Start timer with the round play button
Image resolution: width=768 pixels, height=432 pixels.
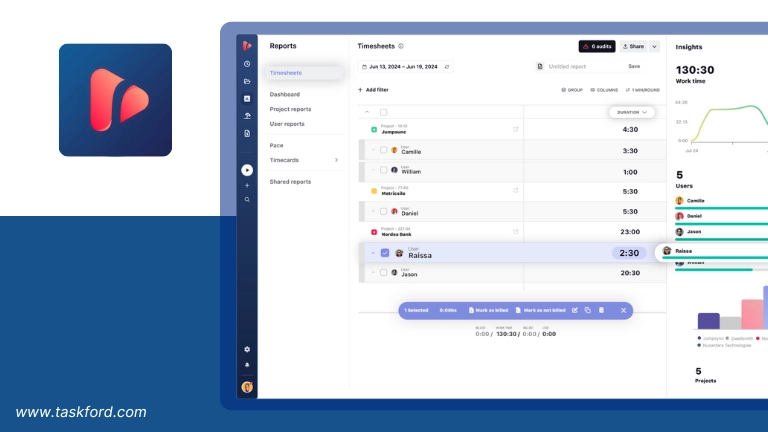[247, 170]
